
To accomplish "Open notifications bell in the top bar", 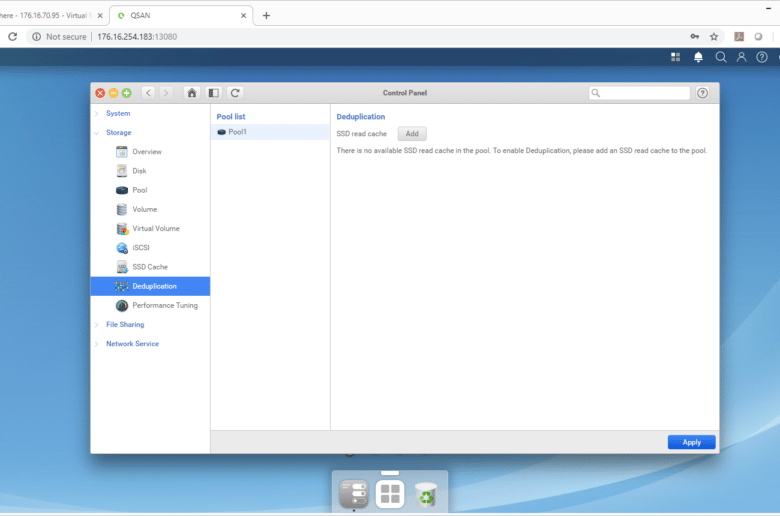I will tap(698, 57).
